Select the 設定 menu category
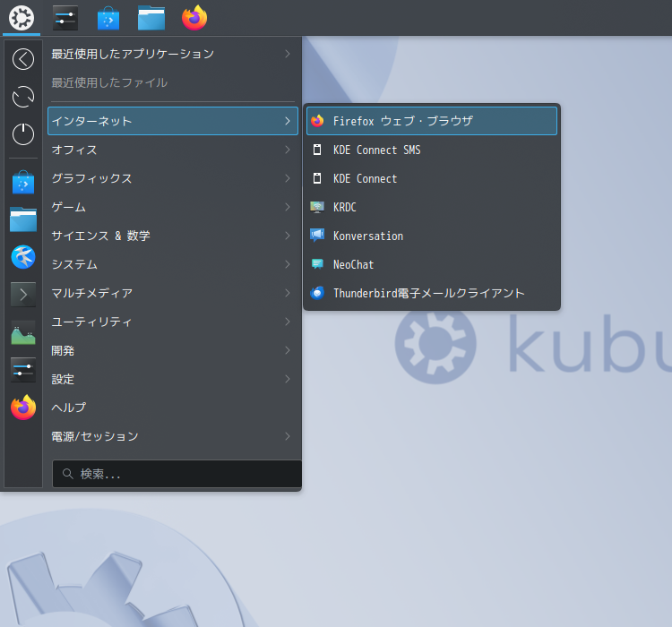The height and width of the screenshot is (627, 672). [173, 379]
